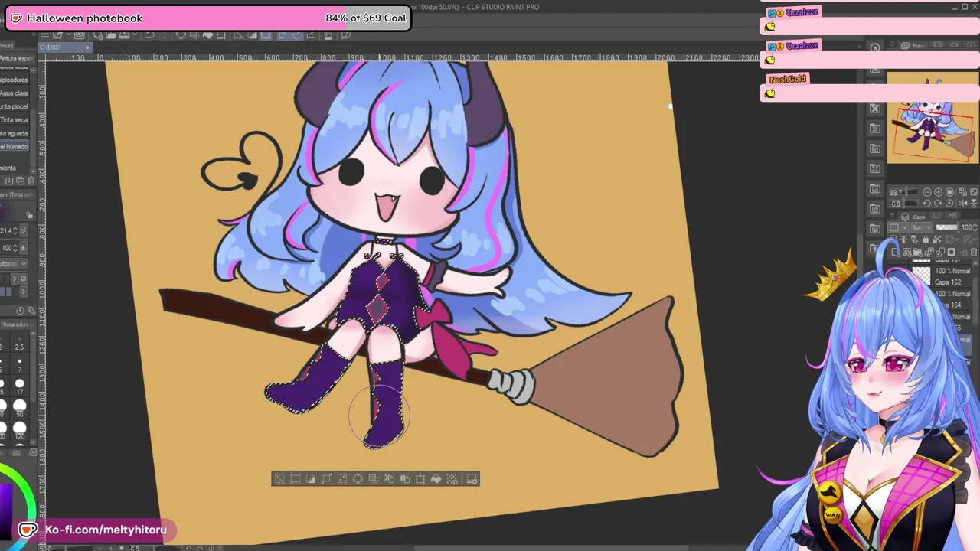
Task: Click Help question icon in command bar
Action: [345, 35]
